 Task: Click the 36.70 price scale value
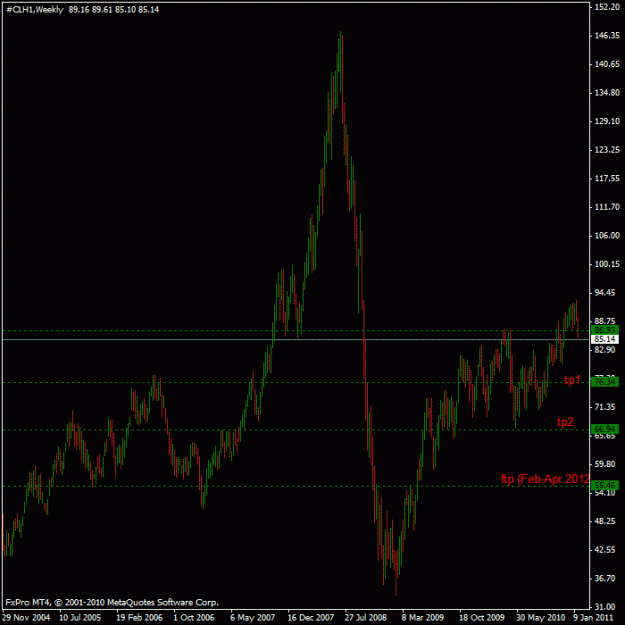[x=607, y=578]
